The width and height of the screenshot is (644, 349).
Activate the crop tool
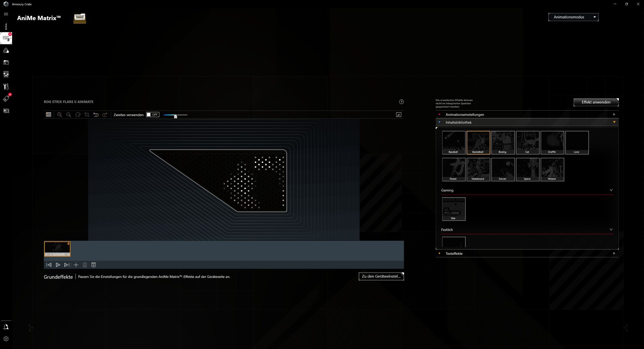point(87,115)
